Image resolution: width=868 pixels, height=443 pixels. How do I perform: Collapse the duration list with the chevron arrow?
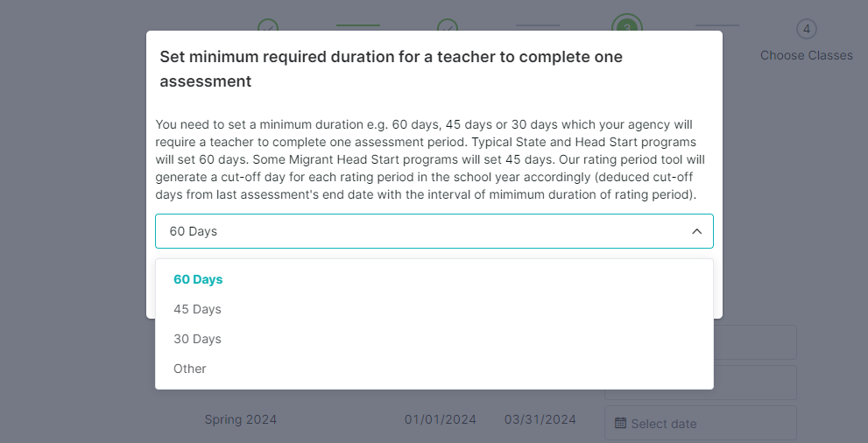[x=697, y=231]
